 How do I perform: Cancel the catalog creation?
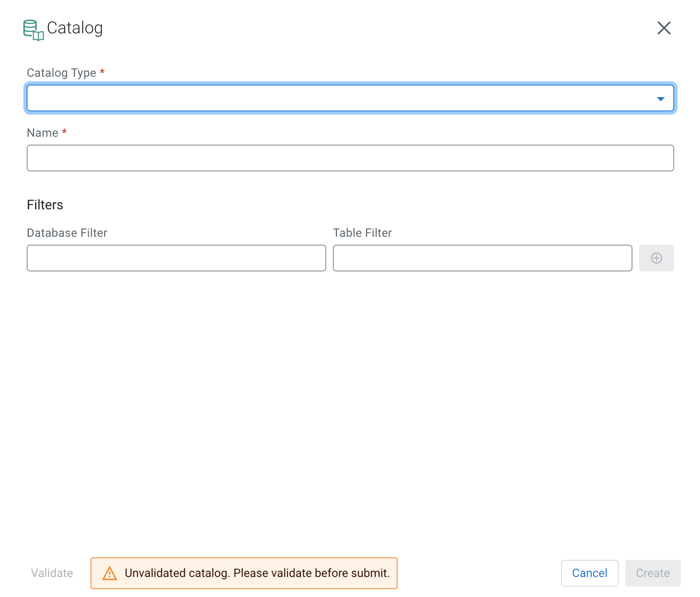(x=589, y=573)
